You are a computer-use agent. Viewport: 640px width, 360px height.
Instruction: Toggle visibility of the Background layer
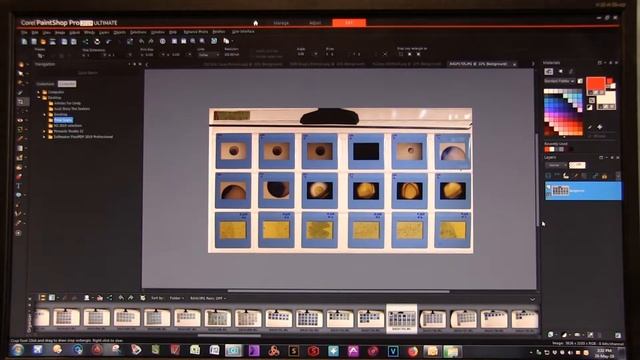pyautogui.click(x=549, y=188)
